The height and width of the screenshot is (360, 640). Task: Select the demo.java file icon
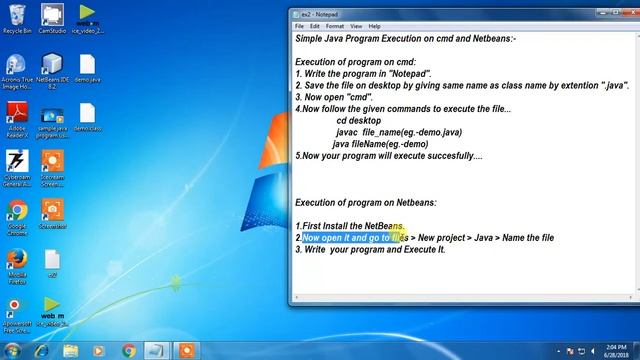pos(87,69)
